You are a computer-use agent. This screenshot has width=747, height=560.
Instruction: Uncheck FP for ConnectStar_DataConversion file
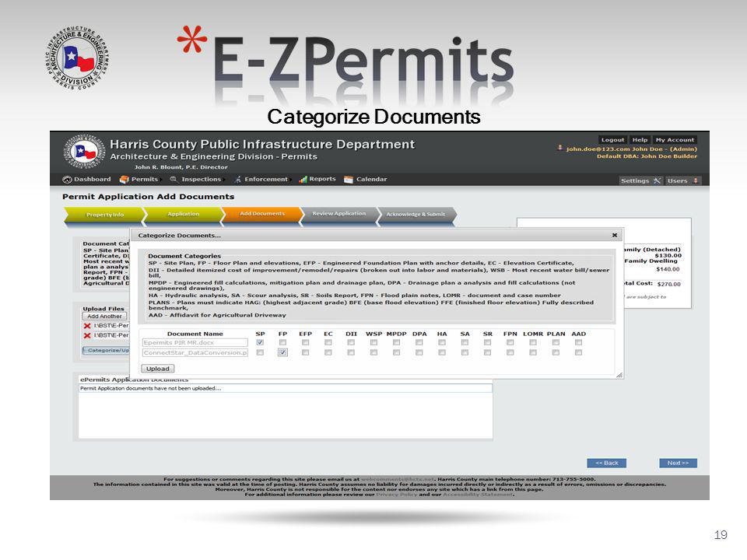pos(283,353)
